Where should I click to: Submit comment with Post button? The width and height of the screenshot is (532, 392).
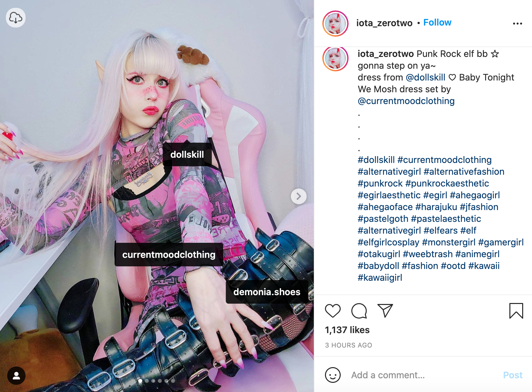(x=513, y=375)
